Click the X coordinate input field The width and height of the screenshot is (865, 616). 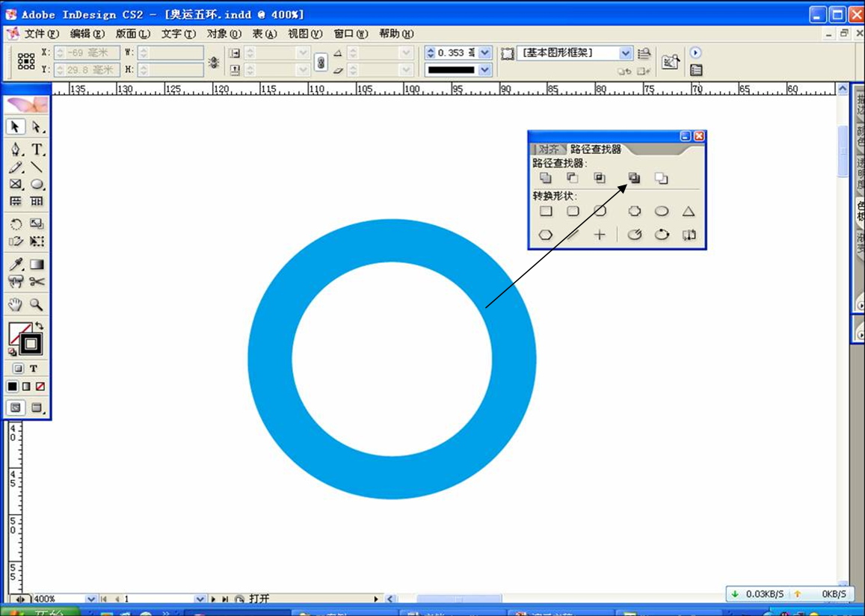[x=87, y=53]
